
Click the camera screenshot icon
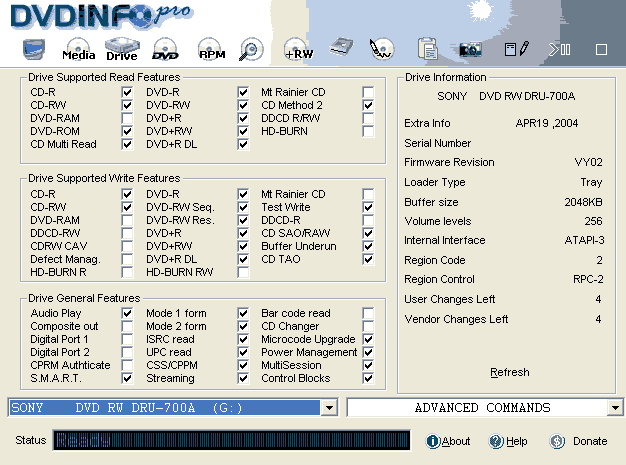click(471, 49)
